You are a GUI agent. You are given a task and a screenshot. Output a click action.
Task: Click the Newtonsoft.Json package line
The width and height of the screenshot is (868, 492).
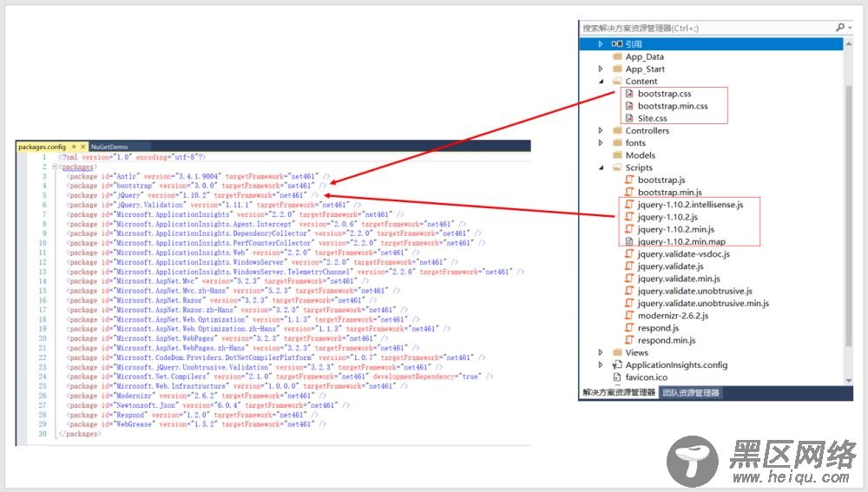(208, 405)
